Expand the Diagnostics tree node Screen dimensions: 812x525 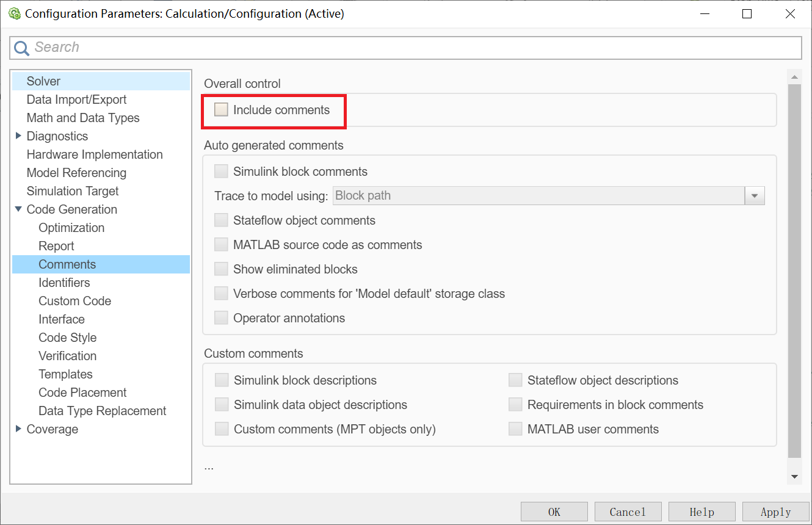point(18,136)
